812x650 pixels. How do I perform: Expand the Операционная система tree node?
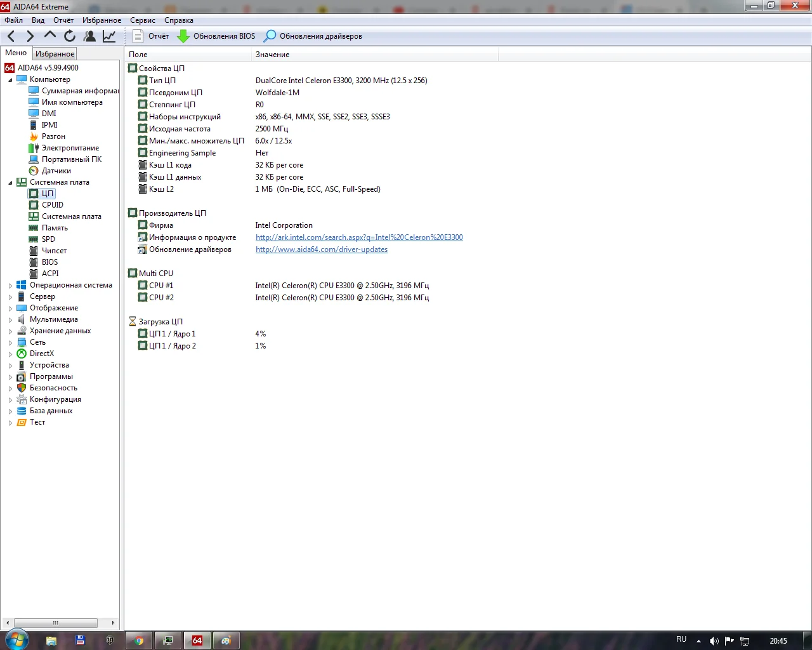click(10, 286)
